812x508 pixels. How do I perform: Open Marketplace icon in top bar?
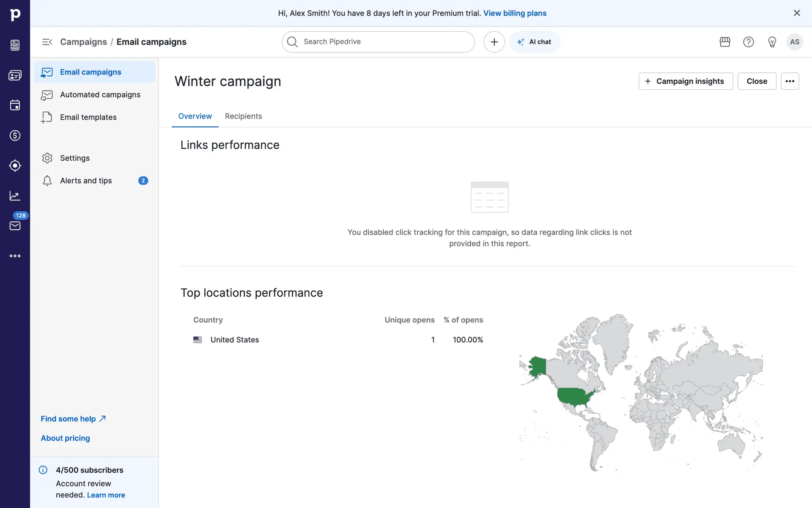[725, 42]
